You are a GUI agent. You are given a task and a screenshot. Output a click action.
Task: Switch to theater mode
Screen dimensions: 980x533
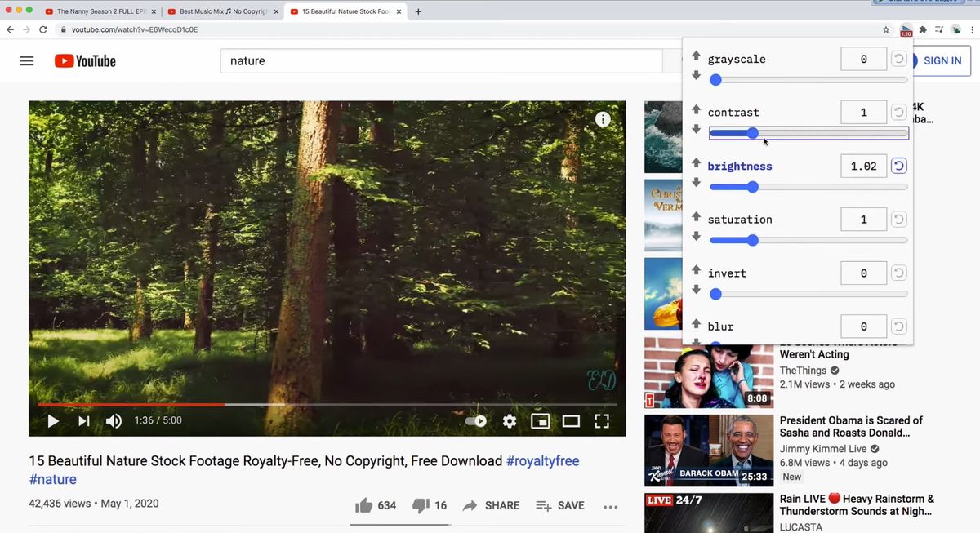tap(571, 421)
